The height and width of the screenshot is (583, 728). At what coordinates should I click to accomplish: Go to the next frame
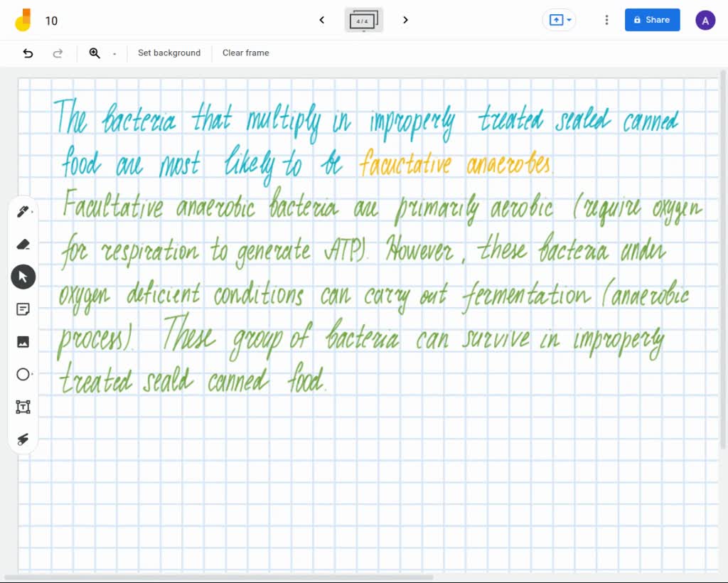pos(405,20)
